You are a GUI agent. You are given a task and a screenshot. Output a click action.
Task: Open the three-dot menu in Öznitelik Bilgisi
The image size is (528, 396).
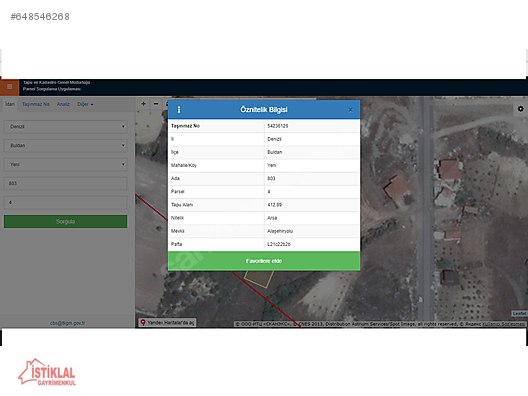coord(179,109)
